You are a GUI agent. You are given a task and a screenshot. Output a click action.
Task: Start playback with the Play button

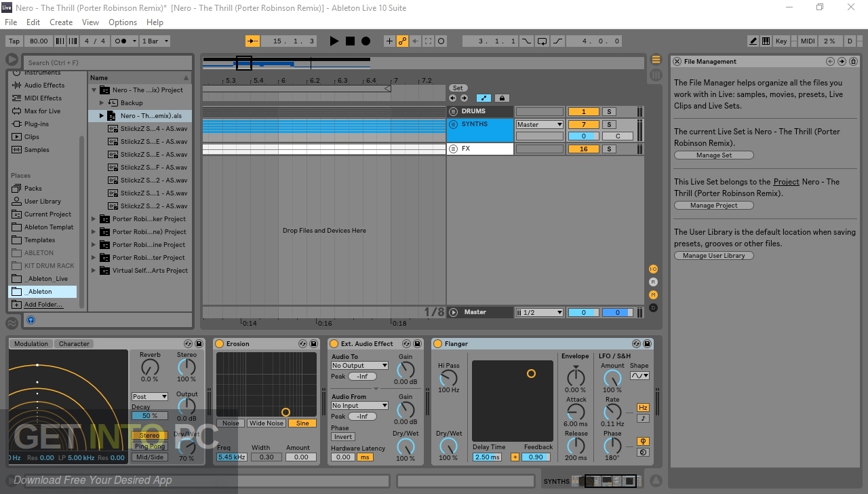click(x=334, y=41)
